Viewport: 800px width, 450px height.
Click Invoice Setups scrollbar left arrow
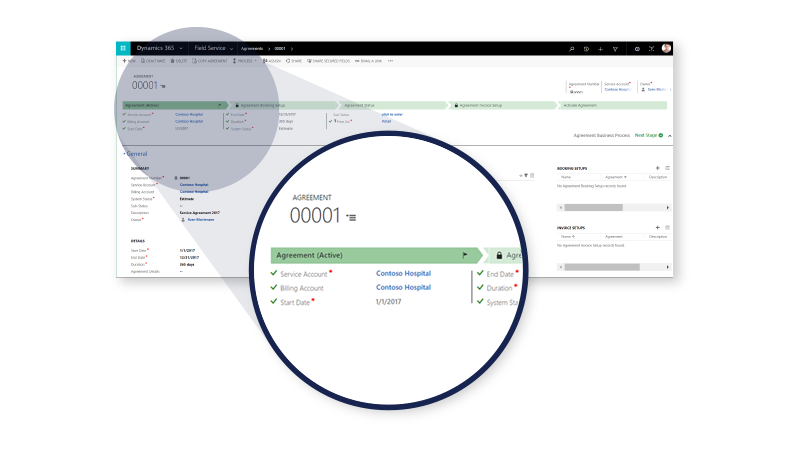561,267
